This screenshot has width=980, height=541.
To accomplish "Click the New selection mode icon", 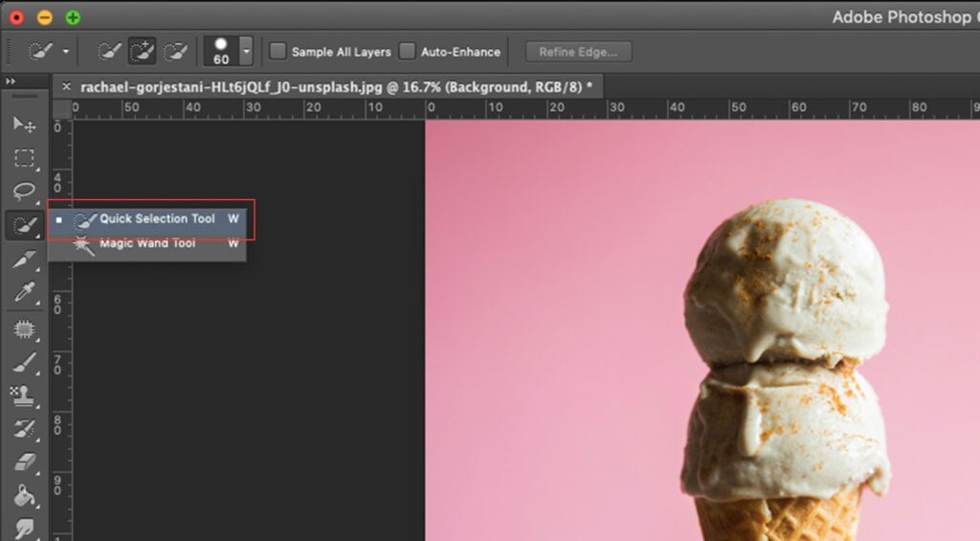I will click(x=110, y=51).
